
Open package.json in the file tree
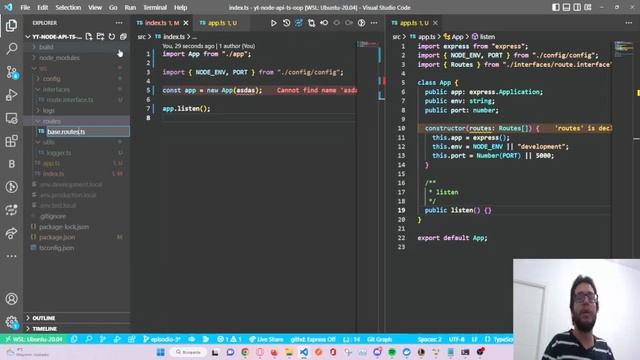(x=57, y=237)
